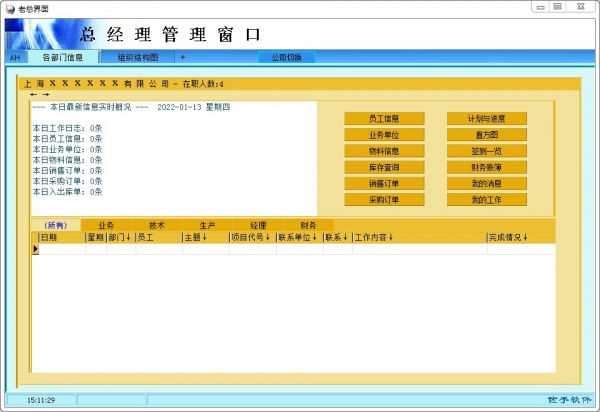Screen dimensions: 600x412
Task: Open 员工信息 module
Action: [x=384, y=119]
